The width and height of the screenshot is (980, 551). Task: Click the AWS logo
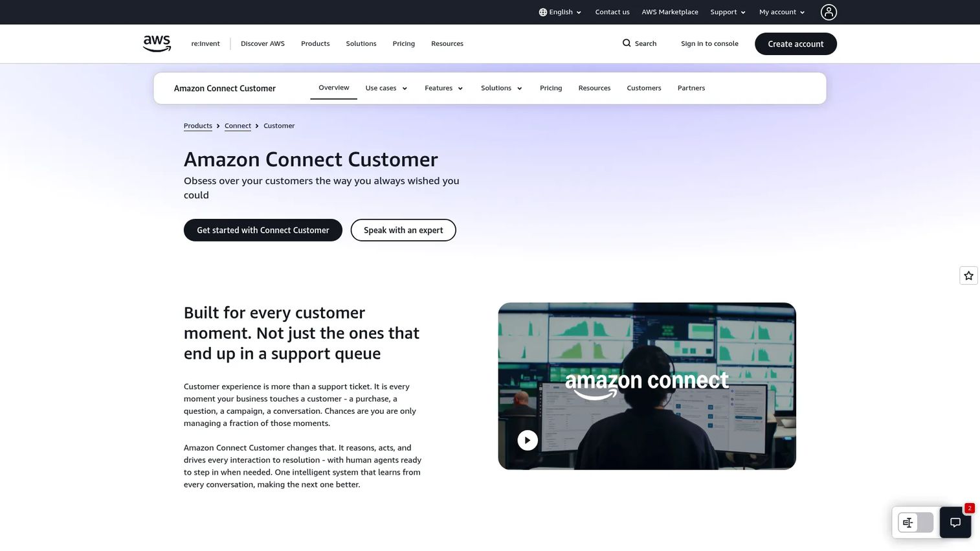[157, 43]
